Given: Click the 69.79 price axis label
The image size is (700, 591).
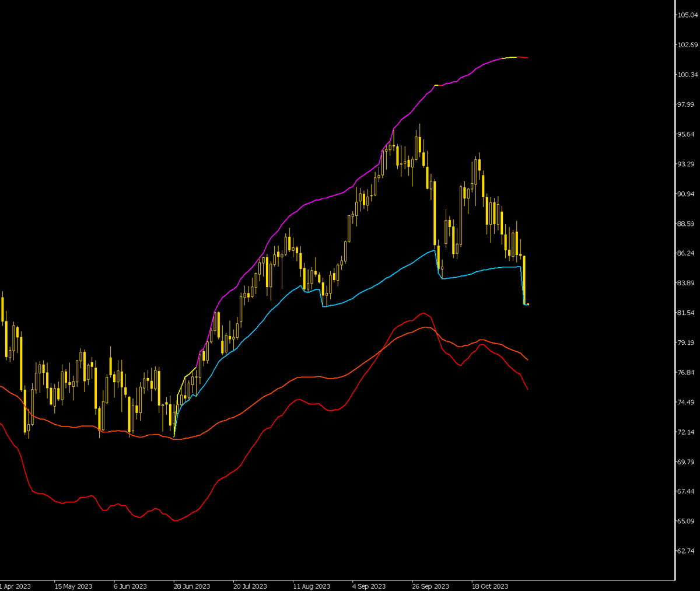Looking at the screenshot, I should click(686, 461).
